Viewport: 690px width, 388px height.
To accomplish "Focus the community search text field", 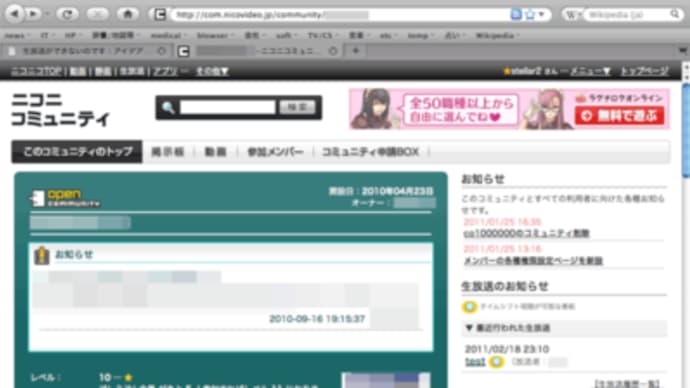I will coord(228,107).
